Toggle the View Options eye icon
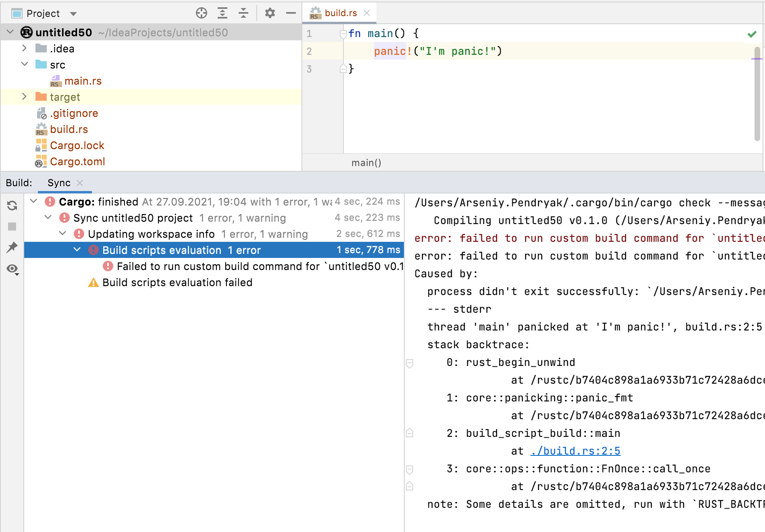Screen dimensions: 765x532 coord(12,269)
